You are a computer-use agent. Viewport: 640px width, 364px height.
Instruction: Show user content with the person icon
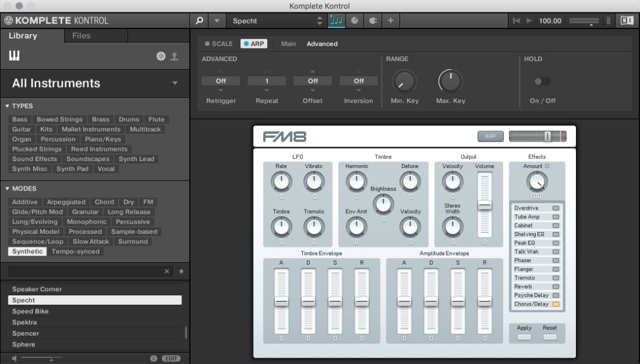[x=174, y=56]
